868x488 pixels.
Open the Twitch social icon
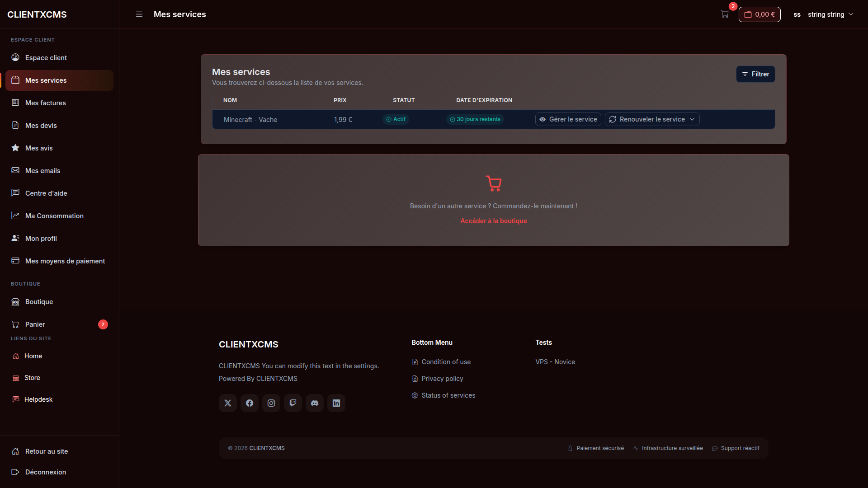293,403
